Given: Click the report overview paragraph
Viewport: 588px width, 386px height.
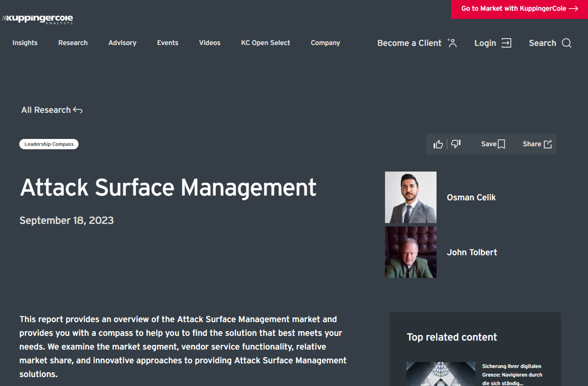Looking at the screenshot, I should 183,347.
